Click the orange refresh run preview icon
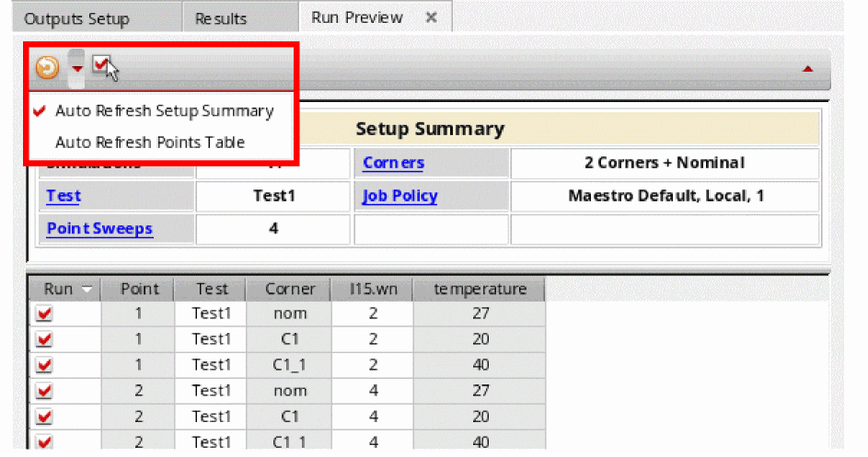868x457 pixels. click(x=47, y=68)
